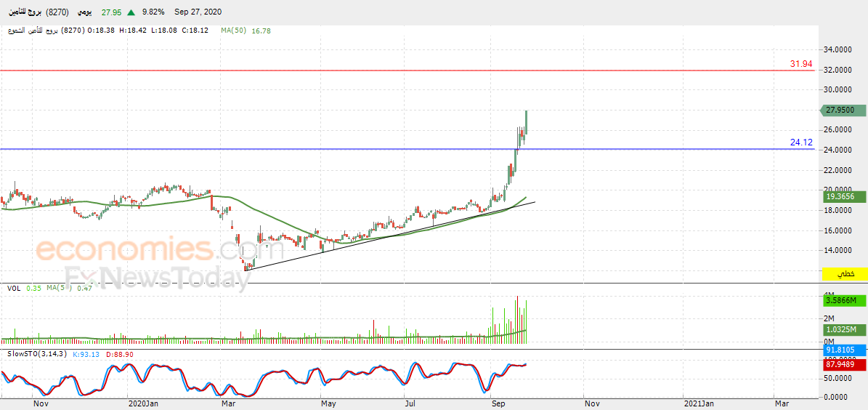The width and height of the screenshot is (868, 410).
Task: Click the 3.5866M volume tag
Action: coord(845,301)
